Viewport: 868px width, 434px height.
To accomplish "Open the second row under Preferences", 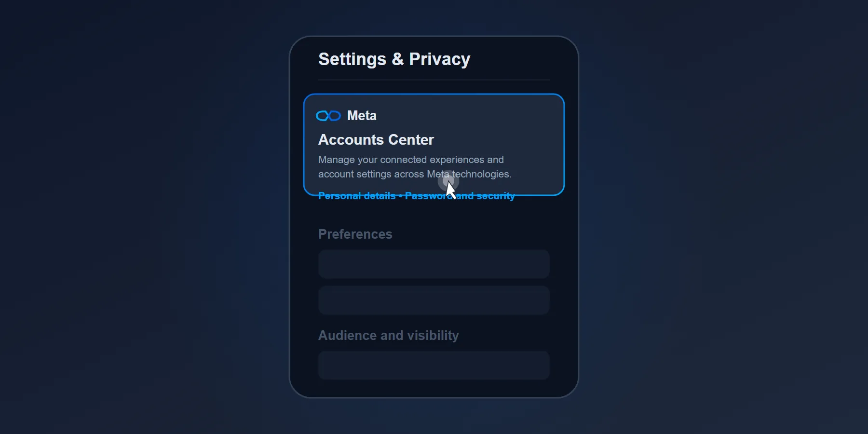I will (x=433, y=300).
